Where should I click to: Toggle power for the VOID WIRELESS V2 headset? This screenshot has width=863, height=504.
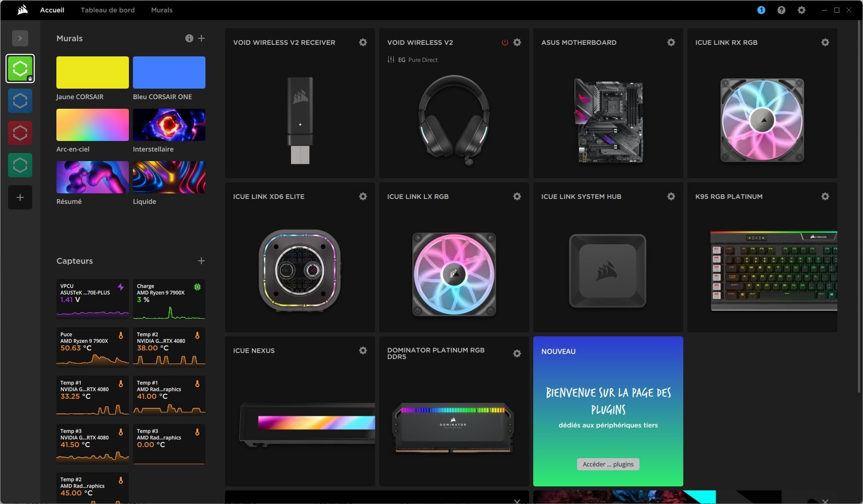click(505, 42)
